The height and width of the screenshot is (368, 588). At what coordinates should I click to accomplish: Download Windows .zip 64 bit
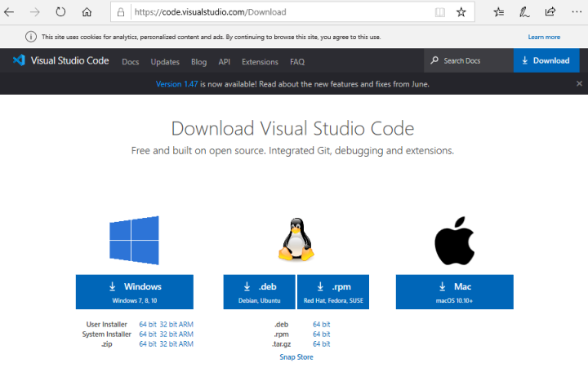tap(148, 344)
